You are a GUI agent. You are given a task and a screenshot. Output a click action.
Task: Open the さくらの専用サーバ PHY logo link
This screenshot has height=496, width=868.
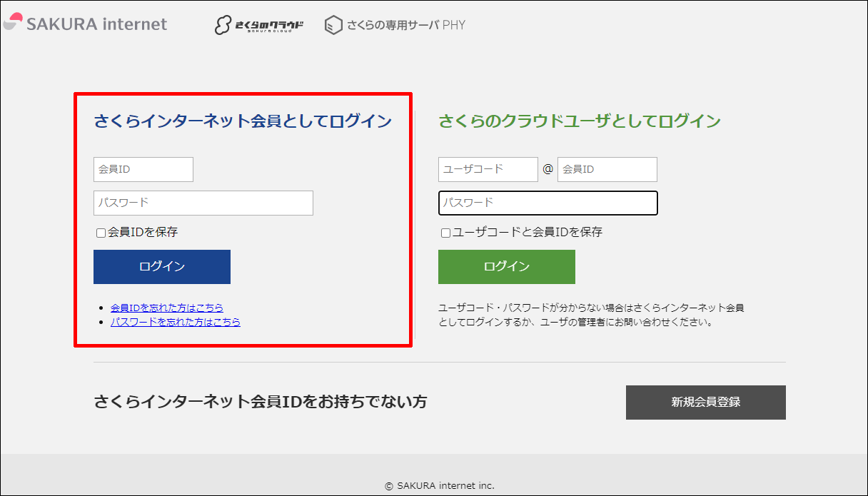pos(395,26)
